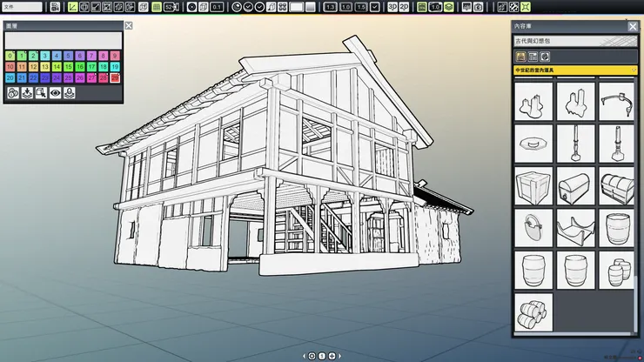Select the wooden crate thumbnail
The image size is (644, 362).
pyautogui.click(x=533, y=187)
